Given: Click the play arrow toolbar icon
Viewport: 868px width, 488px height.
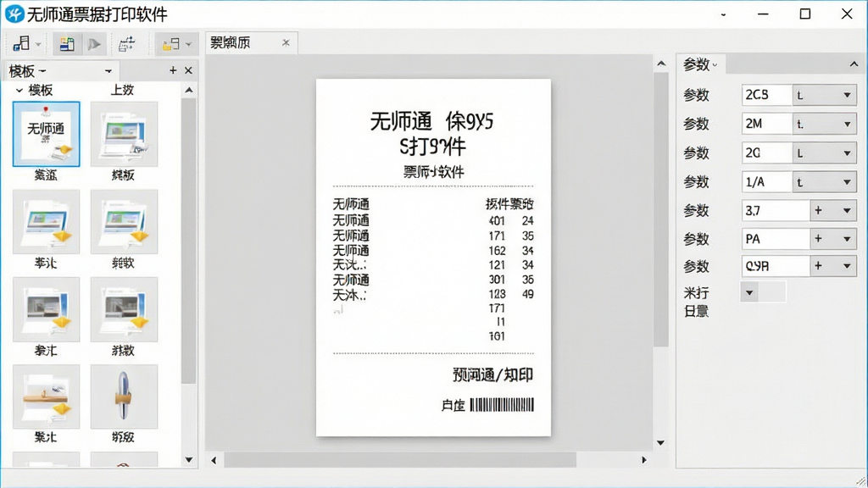Looking at the screenshot, I should pyautogui.click(x=94, y=44).
